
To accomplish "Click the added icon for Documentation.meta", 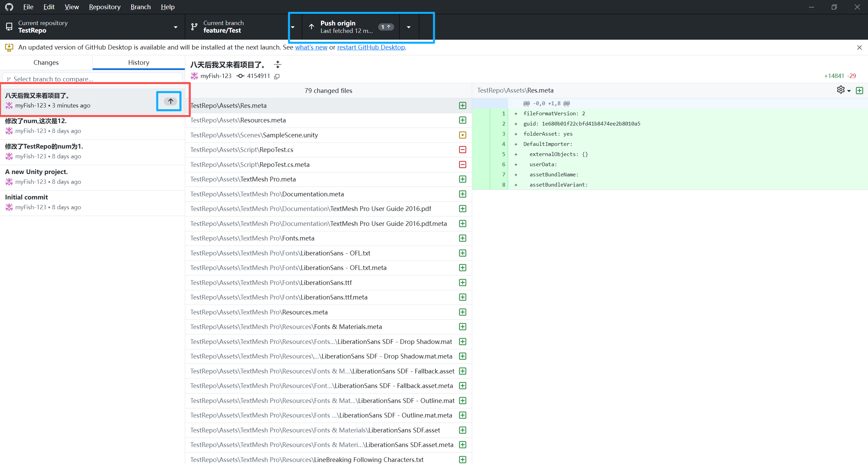I will pyautogui.click(x=462, y=194).
